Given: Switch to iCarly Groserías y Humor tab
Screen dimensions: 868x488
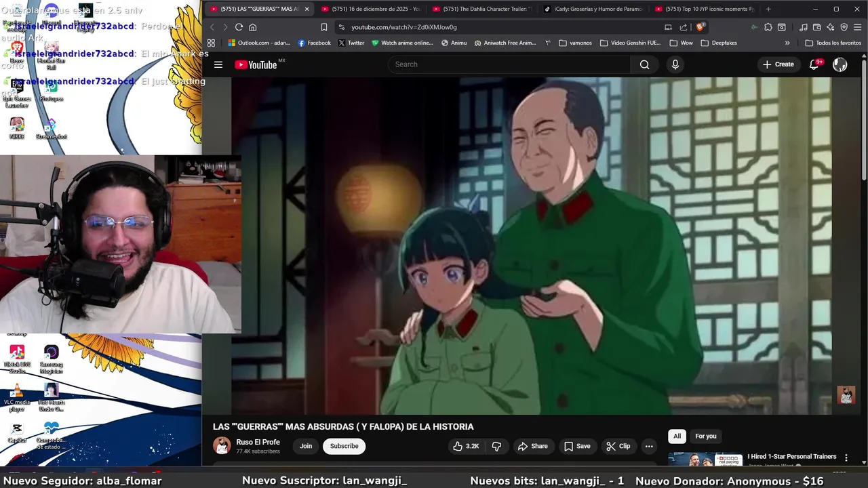Looking at the screenshot, I should click(593, 9).
